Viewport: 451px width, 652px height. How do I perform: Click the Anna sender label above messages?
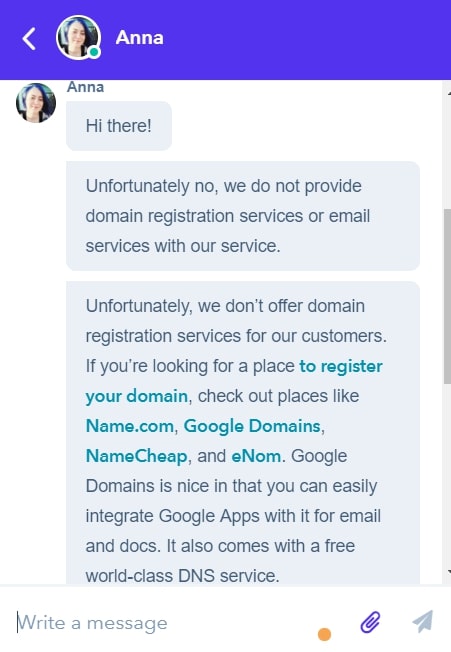[x=85, y=87]
